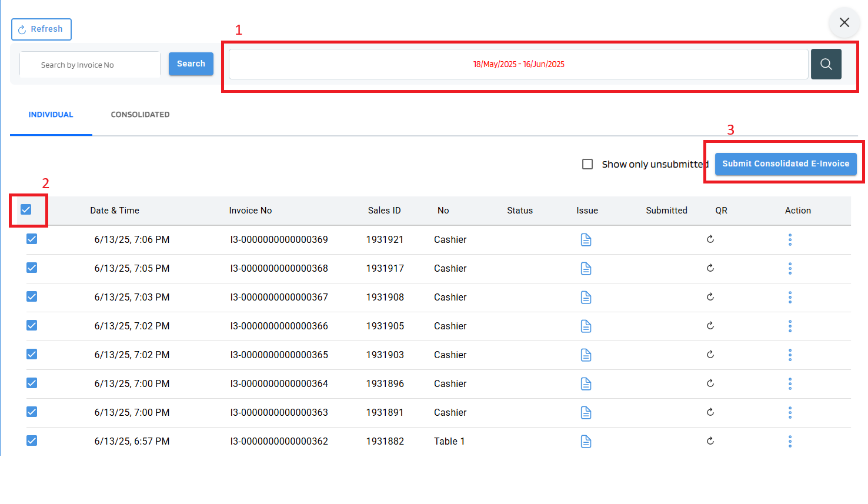Click Sales ID 1931905
Viewport: 868px width, 504px height.
tap(385, 326)
